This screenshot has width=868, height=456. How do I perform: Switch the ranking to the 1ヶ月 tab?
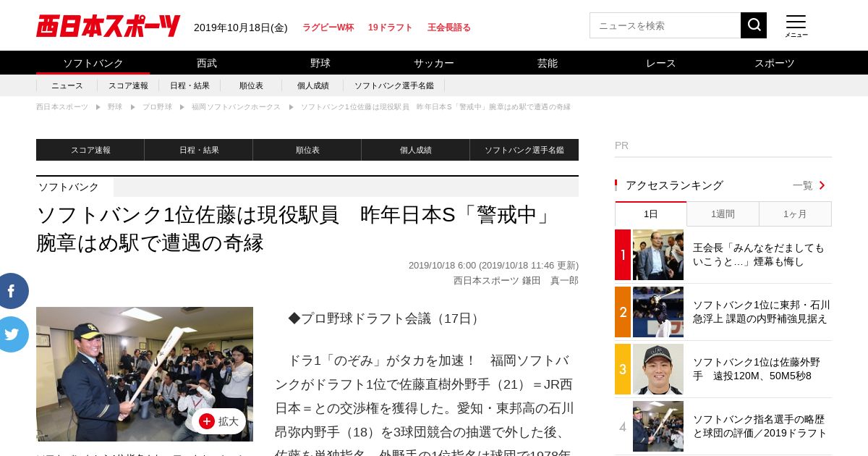tap(795, 214)
